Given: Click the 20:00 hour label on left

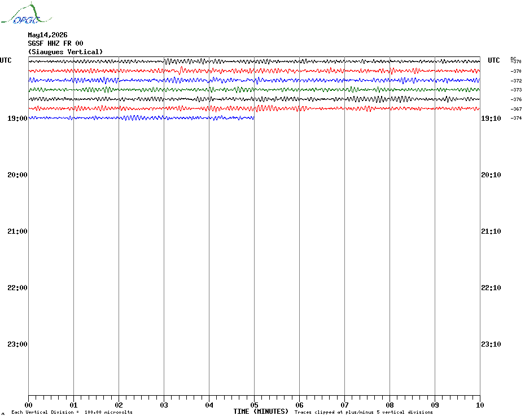Looking at the screenshot, I should pyautogui.click(x=17, y=175).
